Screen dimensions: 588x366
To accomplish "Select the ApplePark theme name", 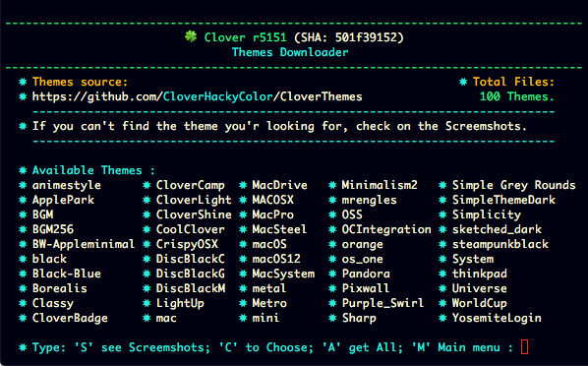I will pyautogui.click(x=63, y=200).
